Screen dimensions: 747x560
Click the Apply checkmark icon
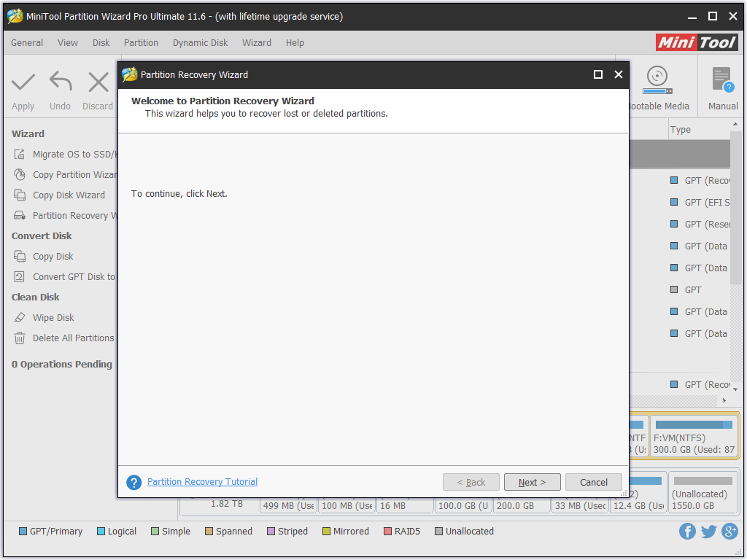[23, 82]
